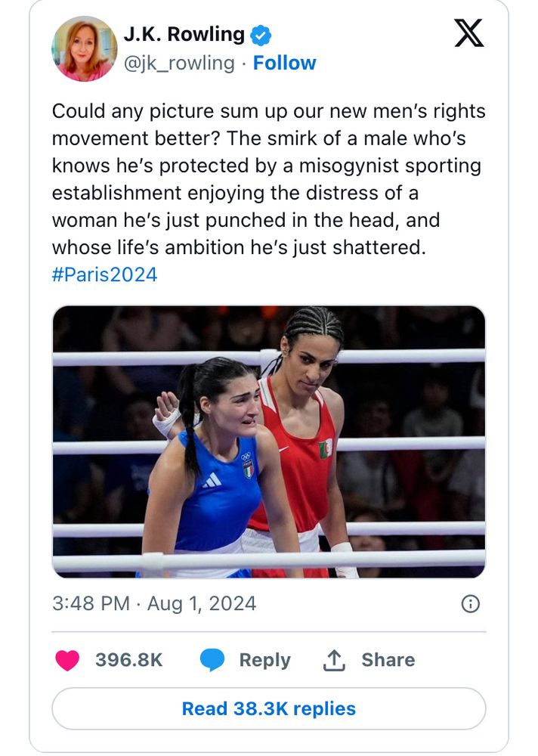Screen dimensions: 538x756
Task: Click the Reply text label
Action: coord(264,660)
